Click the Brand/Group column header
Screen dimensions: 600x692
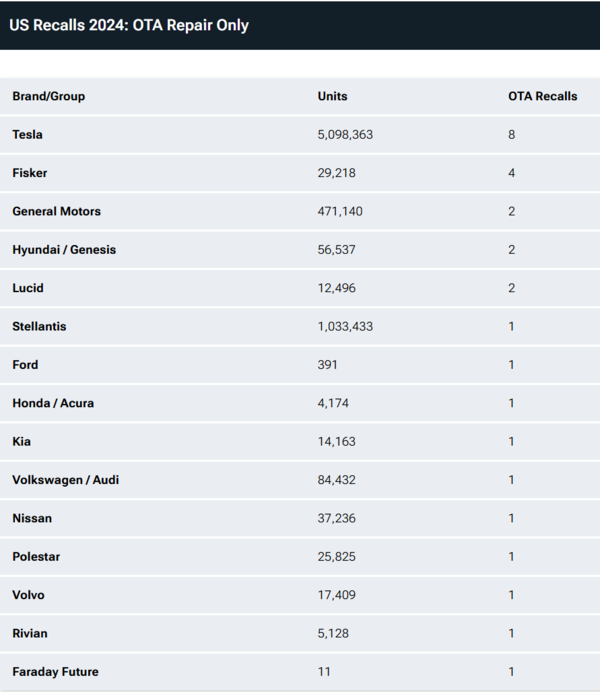(49, 97)
